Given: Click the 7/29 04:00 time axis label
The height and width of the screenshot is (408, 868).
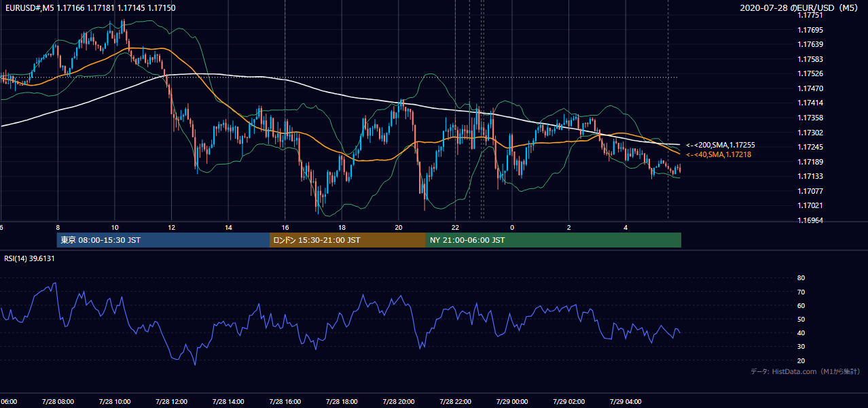Looking at the screenshot, I should point(626,402).
